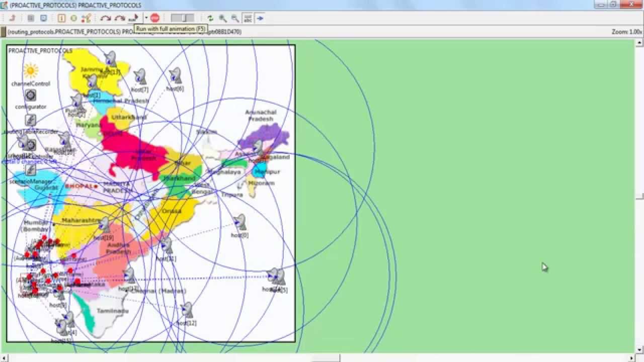Click the go-up parent module toolbar icon
Screen dimensions: 644x362
[13, 18]
